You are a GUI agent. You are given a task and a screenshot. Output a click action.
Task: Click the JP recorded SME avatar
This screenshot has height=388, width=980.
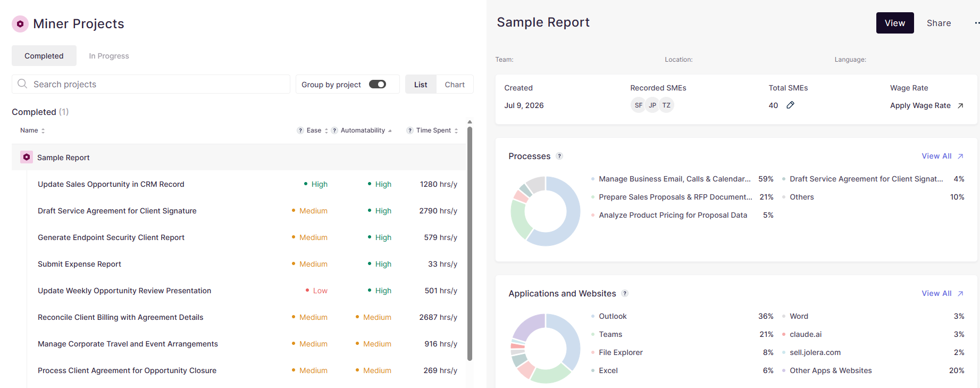[652, 105]
